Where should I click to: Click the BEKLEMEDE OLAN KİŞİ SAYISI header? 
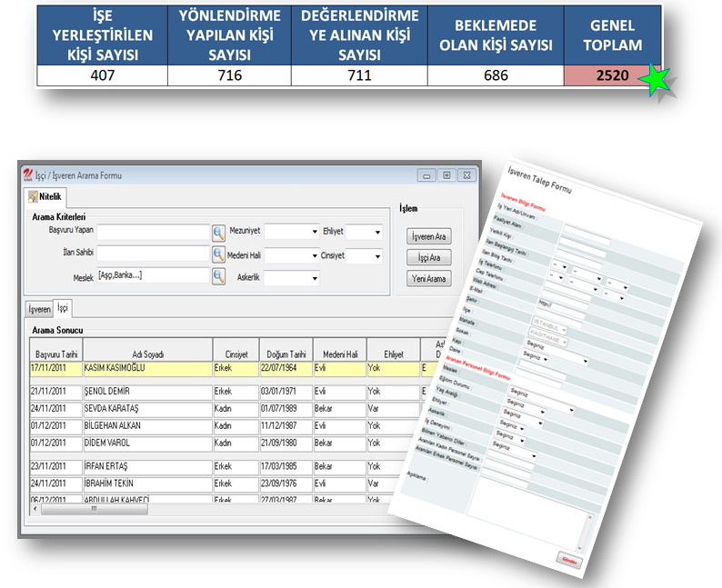496,35
